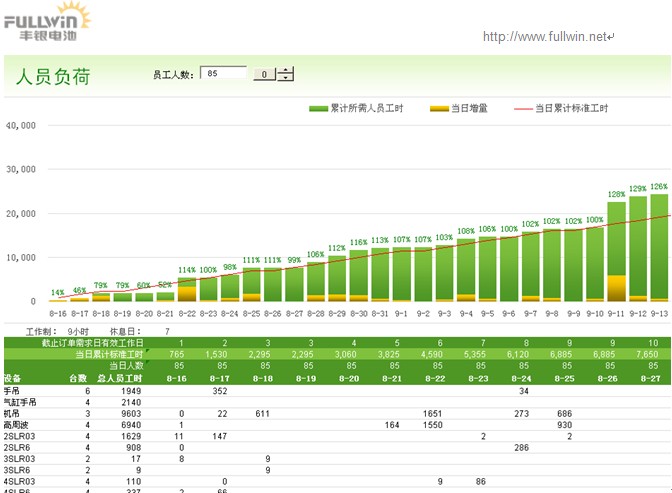The width and height of the screenshot is (672, 493).
Task: Select the 台数 column header
Action: 77,378
